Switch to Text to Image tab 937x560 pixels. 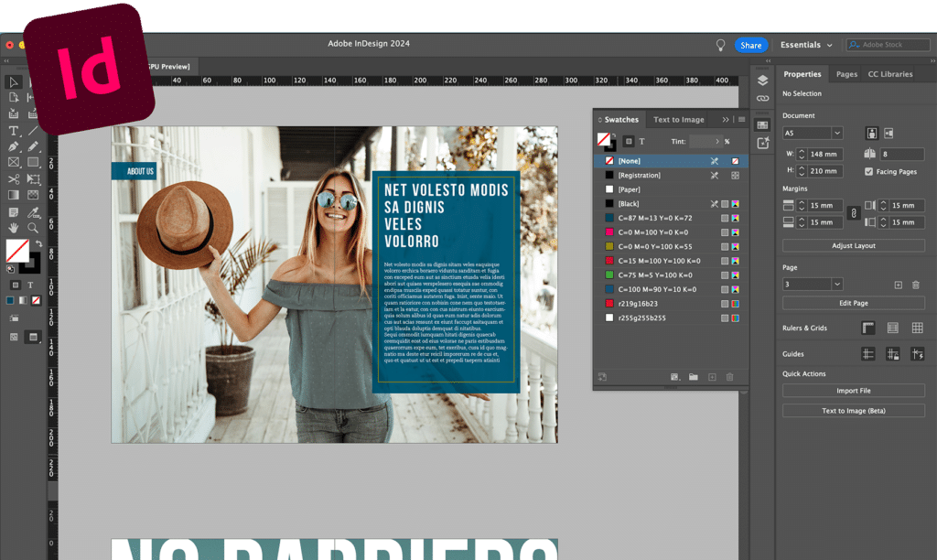coord(678,120)
